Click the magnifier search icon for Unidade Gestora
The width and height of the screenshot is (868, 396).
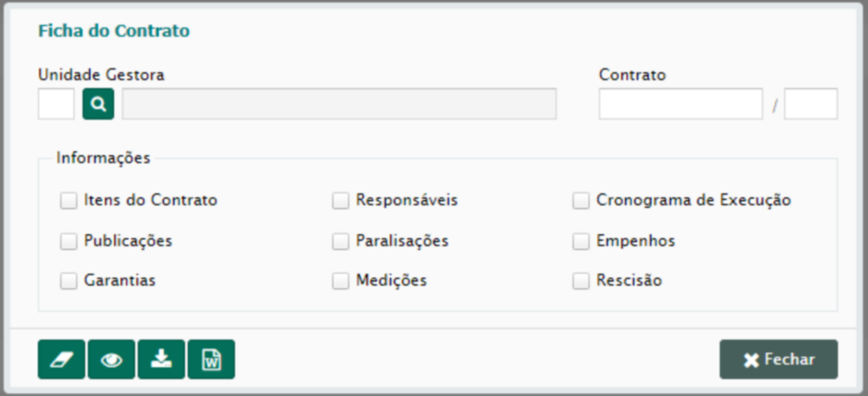98,104
